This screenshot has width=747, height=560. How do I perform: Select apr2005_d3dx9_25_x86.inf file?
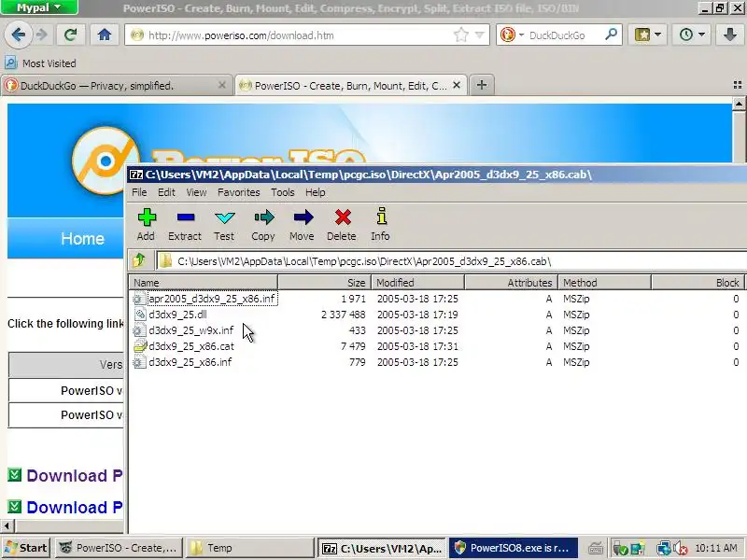click(212, 299)
